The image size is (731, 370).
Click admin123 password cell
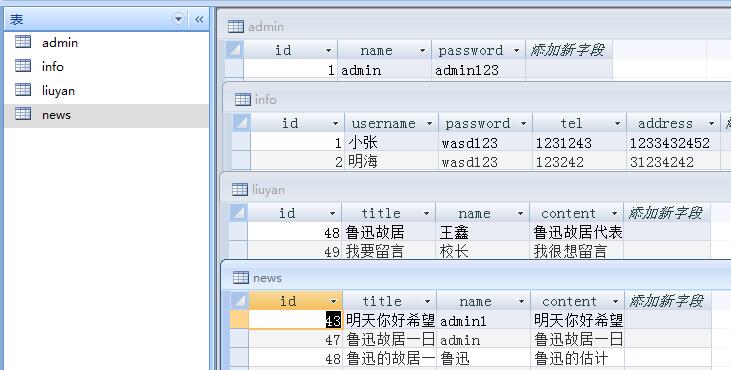[478, 70]
